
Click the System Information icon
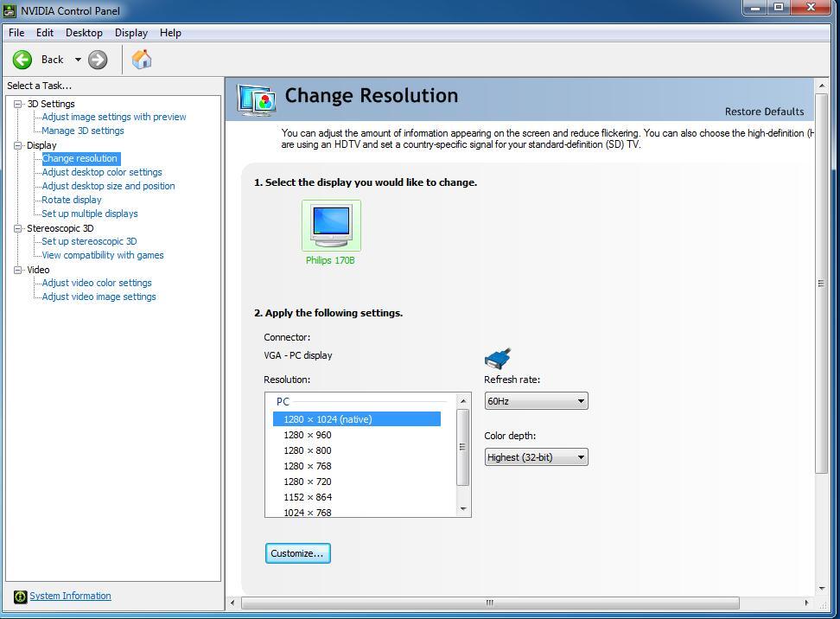pos(21,597)
